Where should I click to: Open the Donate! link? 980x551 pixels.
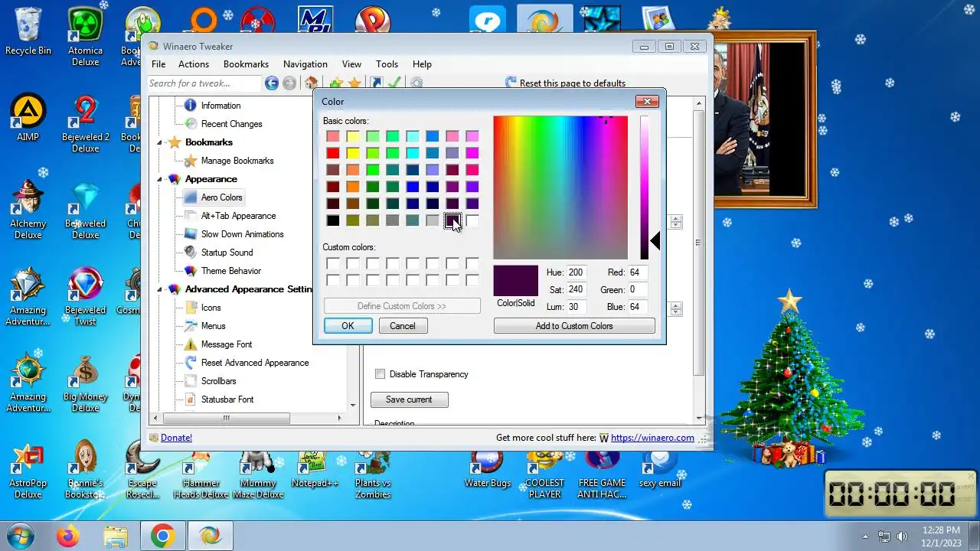point(176,438)
